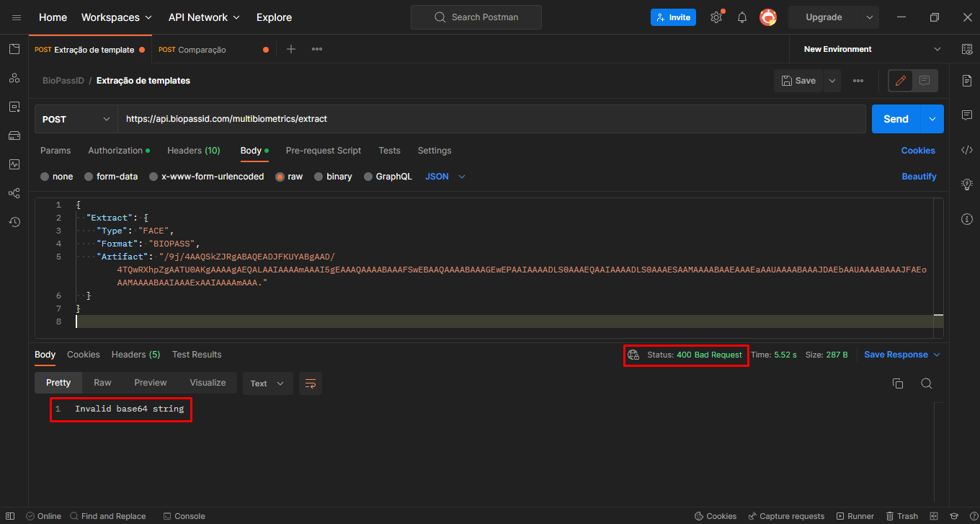This screenshot has width=980, height=524.
Task: Toggle sidebar icon in status bar
Action: (x=10, y=516)
